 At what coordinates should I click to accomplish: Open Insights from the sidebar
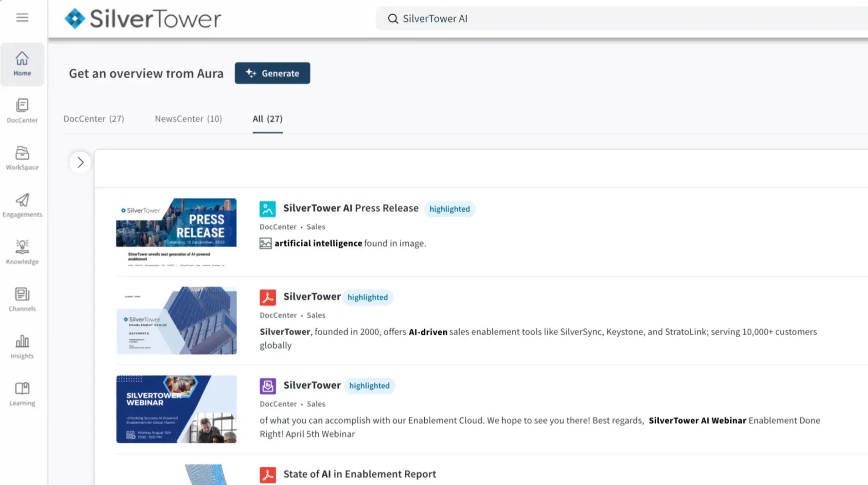coord(22,346)
